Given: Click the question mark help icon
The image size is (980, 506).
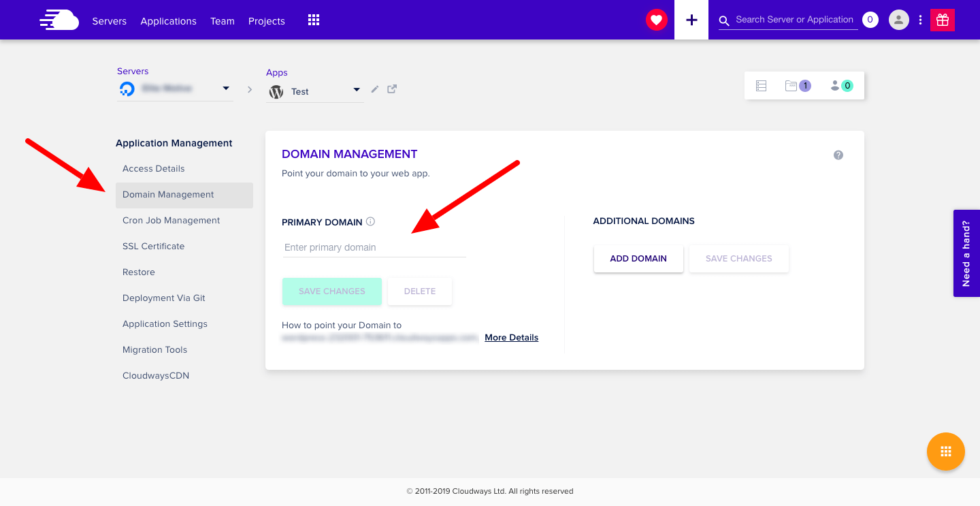Looking at the screenshot, I should point(838,155).
